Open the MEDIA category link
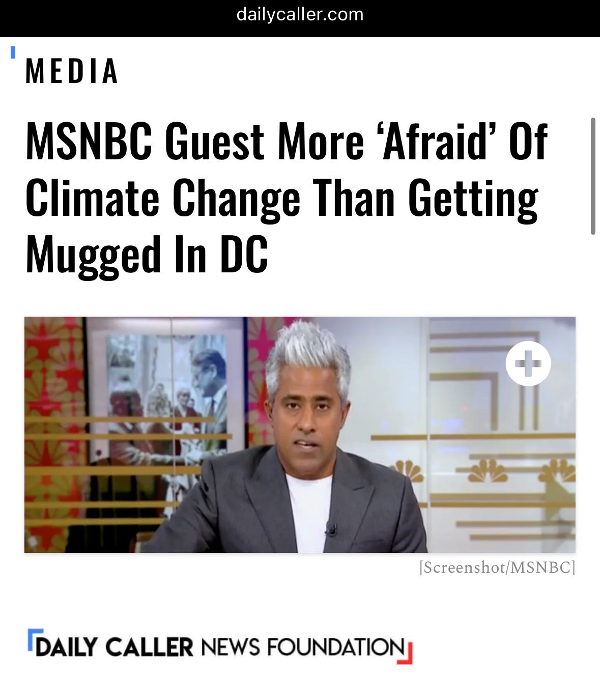Image resolution: width=600 pixels, height=700 pixels. click(x=72, y=71)
